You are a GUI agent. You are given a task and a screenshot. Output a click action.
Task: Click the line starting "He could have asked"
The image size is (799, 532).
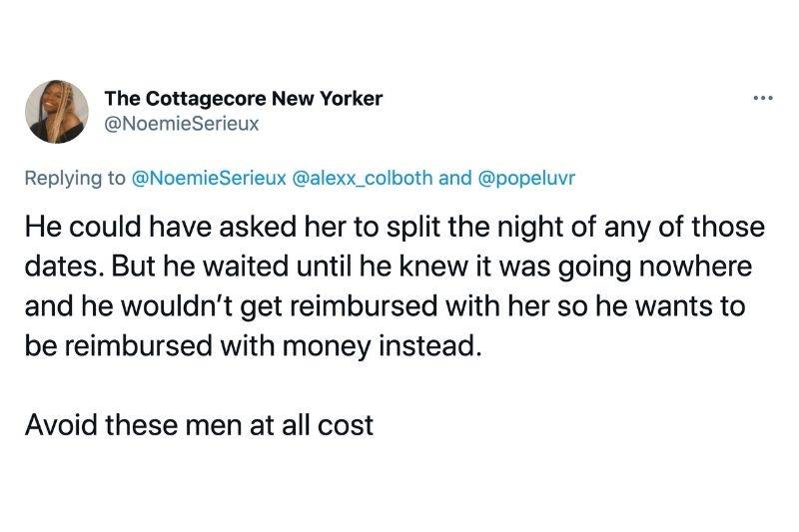pos(393,228)
